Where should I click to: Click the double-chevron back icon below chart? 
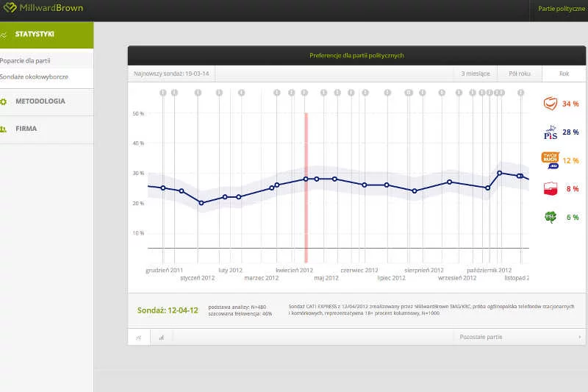point(139,338)
